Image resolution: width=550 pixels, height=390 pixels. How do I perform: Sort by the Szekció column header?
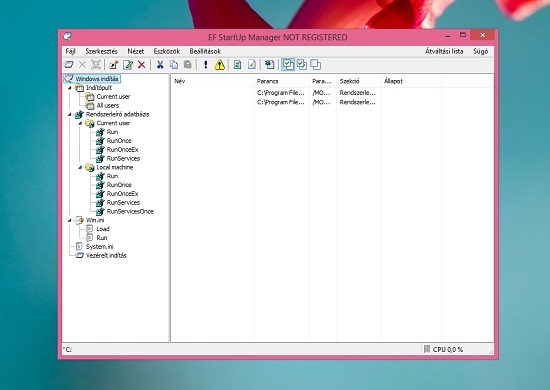(x=358, y=81)
